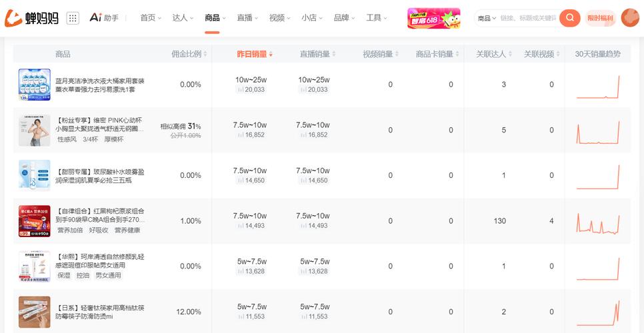This screenshot has width=644, height=333.
Task: Click the search input field
Action: pyautogui.click(x=528, y=18)
